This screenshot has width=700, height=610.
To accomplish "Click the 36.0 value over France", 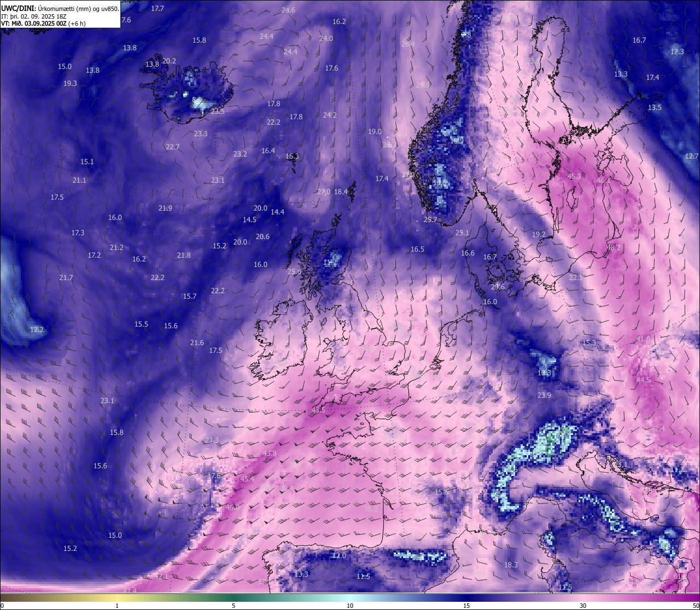I will pyautogui.click(x=371, y=509).
